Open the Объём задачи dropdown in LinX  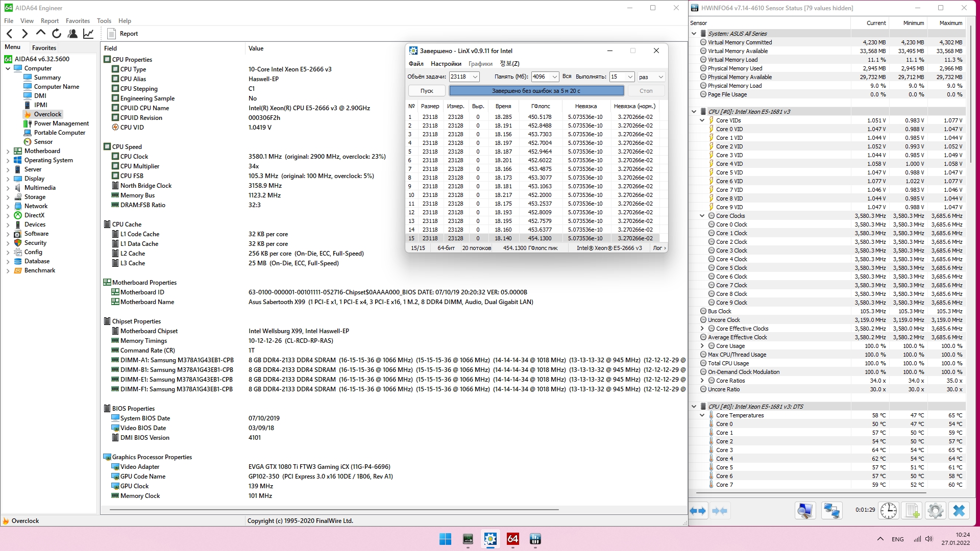475,77
